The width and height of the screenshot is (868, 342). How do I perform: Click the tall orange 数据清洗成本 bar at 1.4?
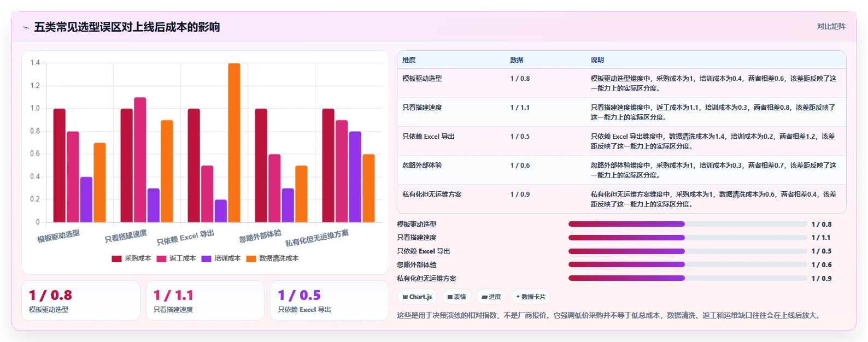click(x=234, y=143)
